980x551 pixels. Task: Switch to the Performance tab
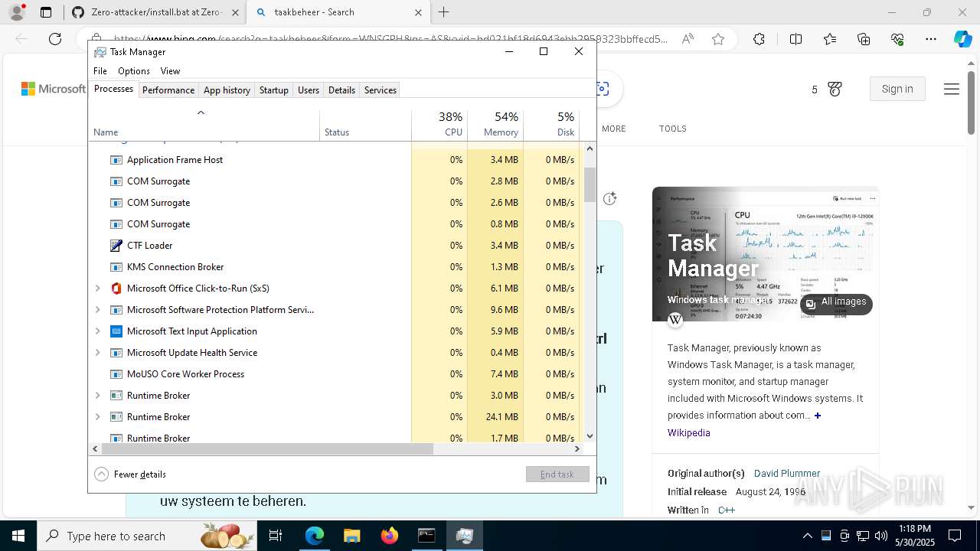coord(168,90)
